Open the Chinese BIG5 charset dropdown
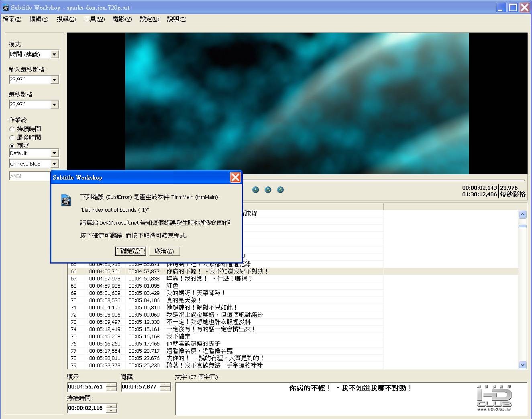The image size is (532, 419). [x=34, y=164]
